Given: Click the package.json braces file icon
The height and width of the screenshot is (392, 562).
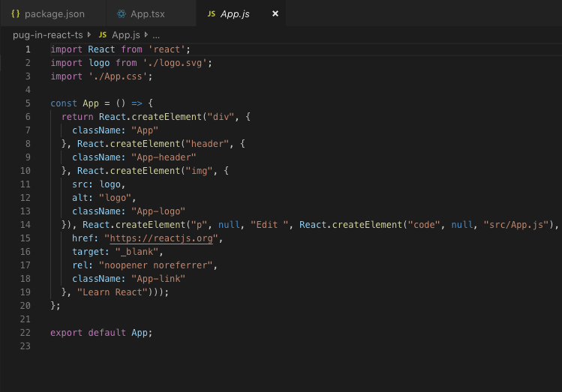Looking at the screenshot, I should [16, 13].
